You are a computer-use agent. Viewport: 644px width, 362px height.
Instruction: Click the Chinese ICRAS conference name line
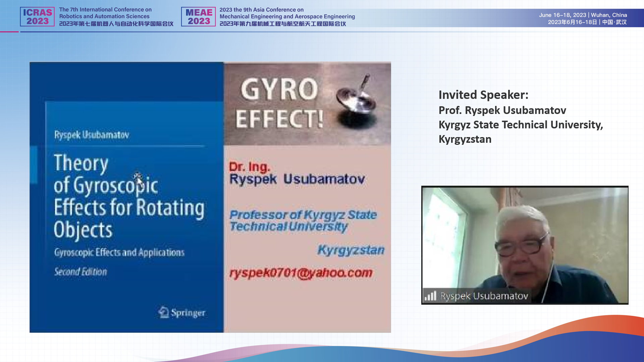[x=116, y=24]
